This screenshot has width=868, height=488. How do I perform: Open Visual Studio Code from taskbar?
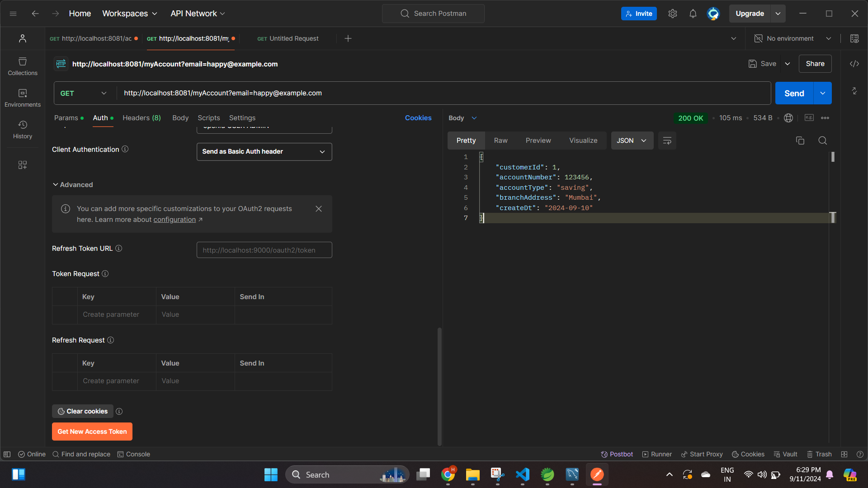point(523,474)
